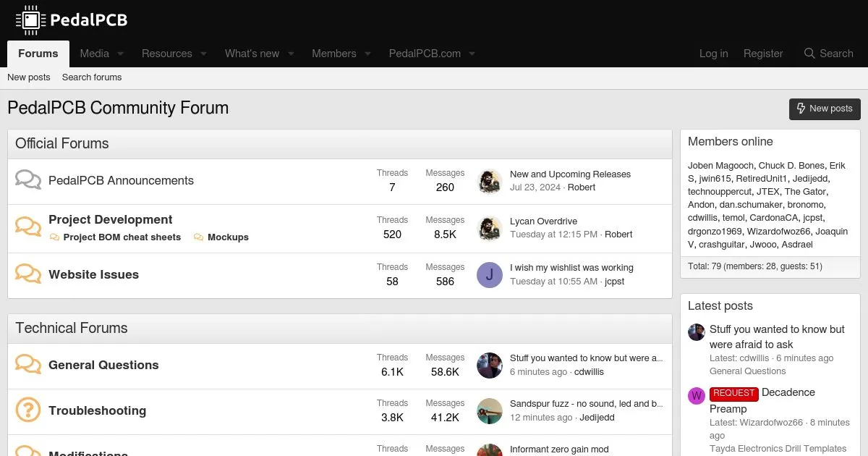Open the Members menu item
868x456 pixels.
[334, 54]
